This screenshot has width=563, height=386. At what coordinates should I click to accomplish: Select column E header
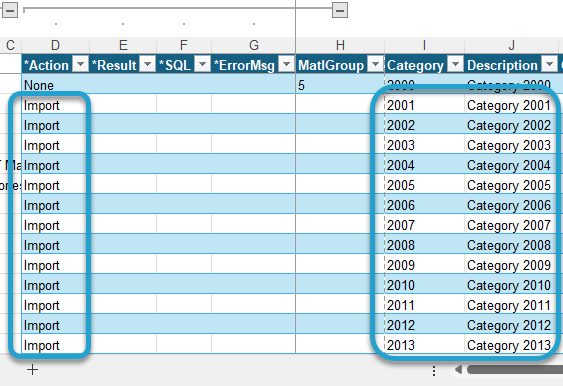click(x=123, y=45)
